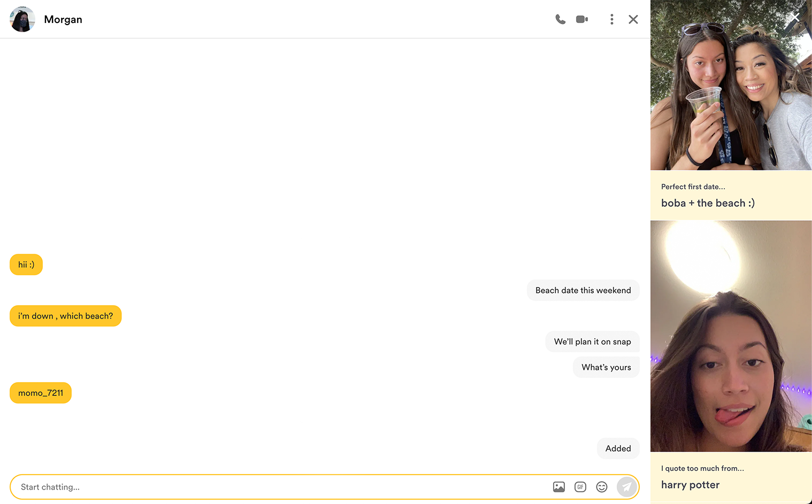Open the GIF picker
The image size is (812, 504).
click(580, 487)
